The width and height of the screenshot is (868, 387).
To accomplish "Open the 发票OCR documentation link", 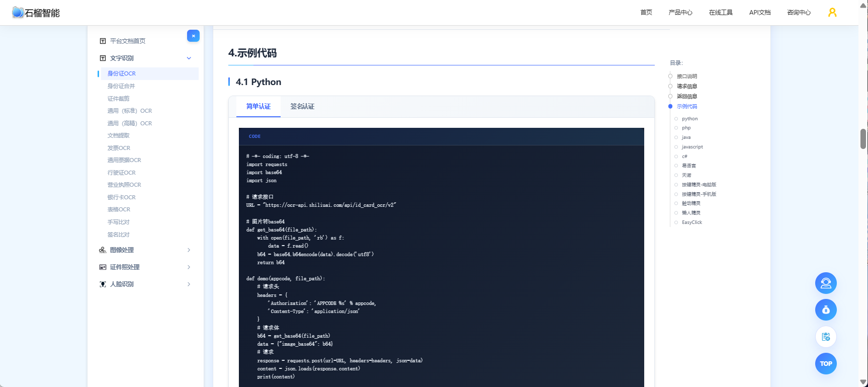I will [x=119, y=148].
